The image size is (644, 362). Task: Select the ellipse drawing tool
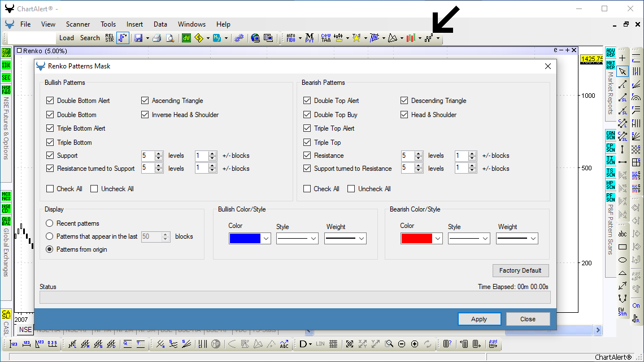tap(623, 260)
